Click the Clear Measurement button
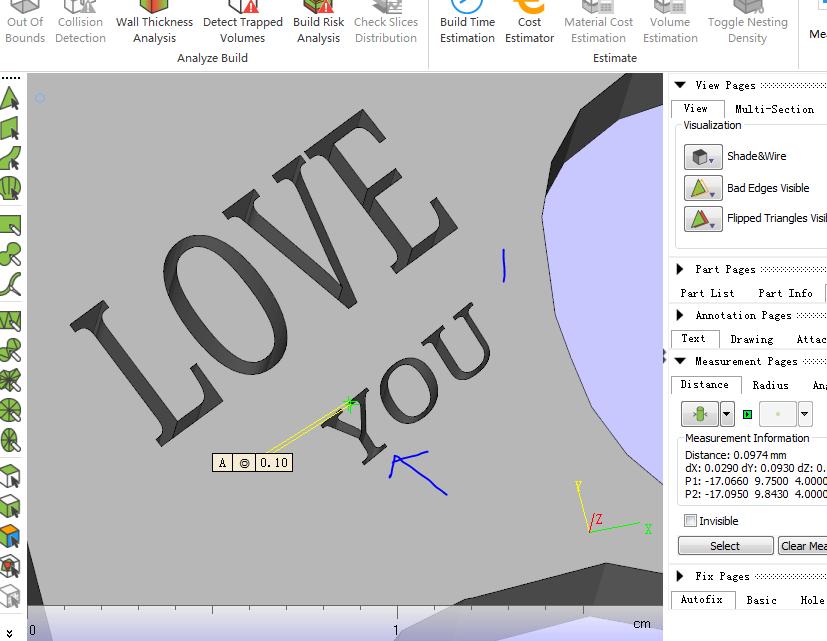 (803, 546)
